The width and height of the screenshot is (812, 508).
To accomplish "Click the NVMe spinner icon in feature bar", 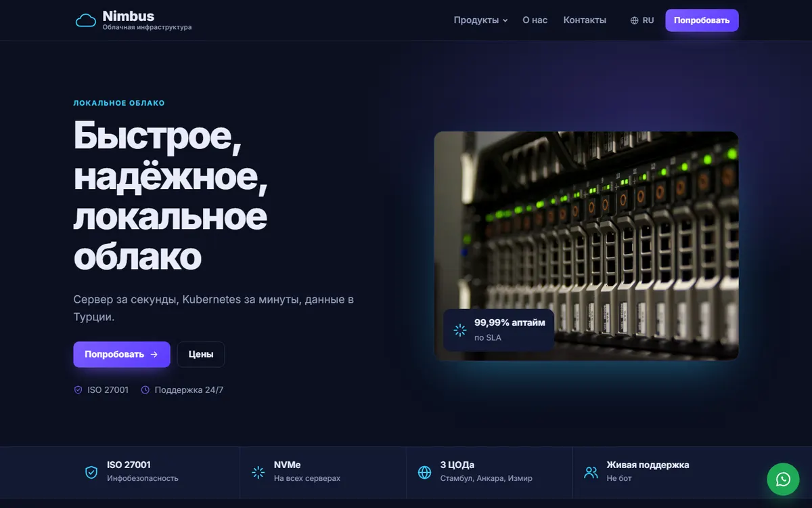I will click(258, 472).
